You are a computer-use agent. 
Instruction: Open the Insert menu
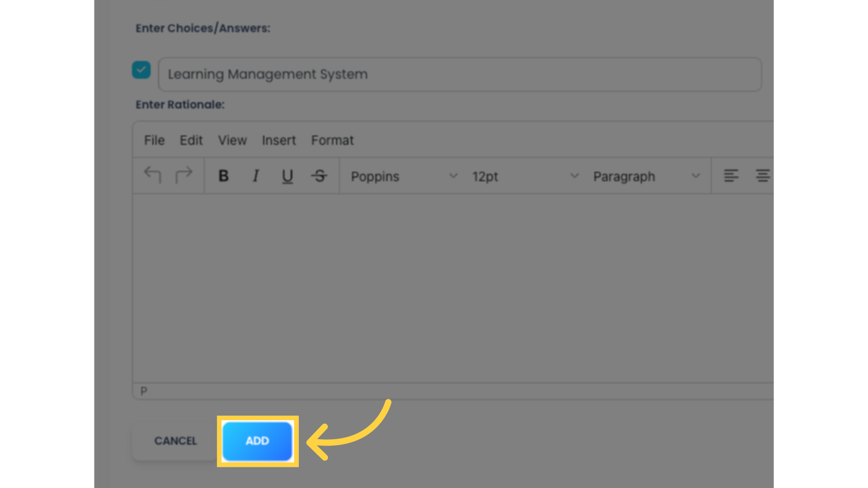[x=278, y=140]
